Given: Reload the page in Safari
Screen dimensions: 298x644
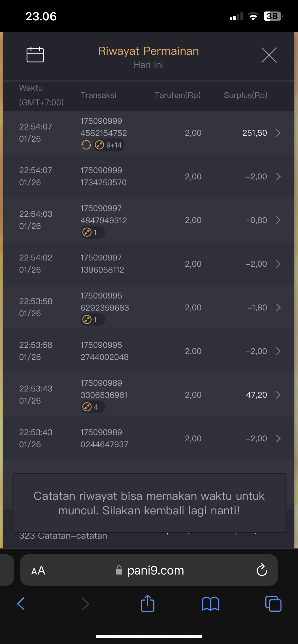Looking at the screenshot, I should click(x=262, y=570).
